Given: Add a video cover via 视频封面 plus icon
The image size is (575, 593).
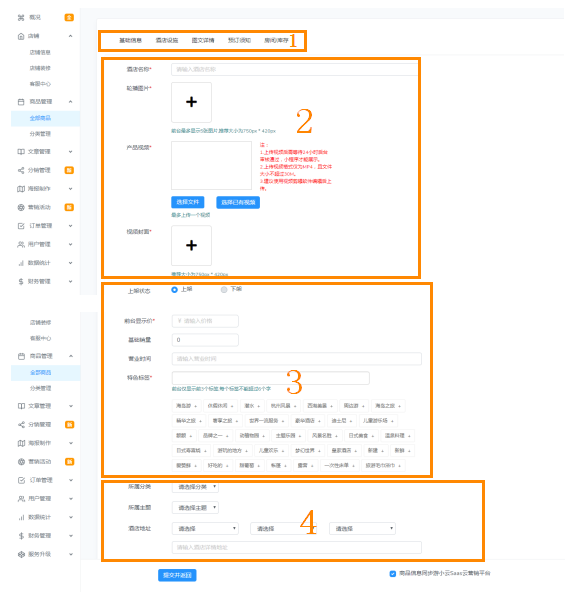Looking at the screenshot, I should (x=191, y=245).
